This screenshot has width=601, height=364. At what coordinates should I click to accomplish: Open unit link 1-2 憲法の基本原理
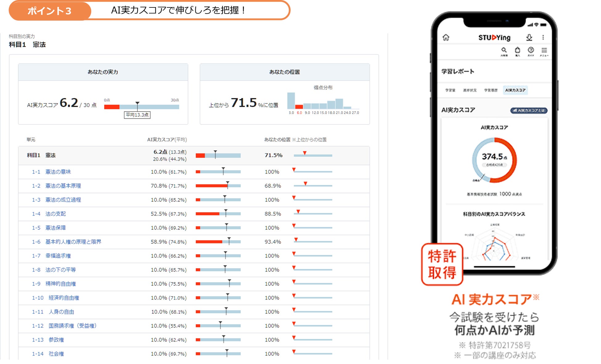pyautogui.click(x=63, y=186)
